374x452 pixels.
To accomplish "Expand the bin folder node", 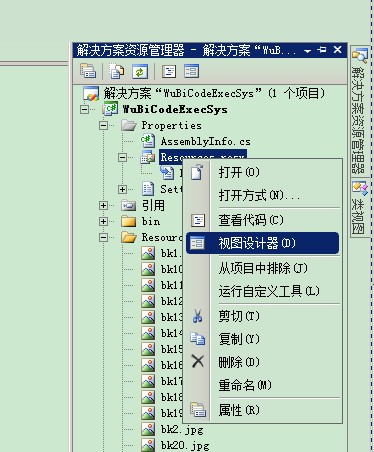I will [x=104, y=221].
